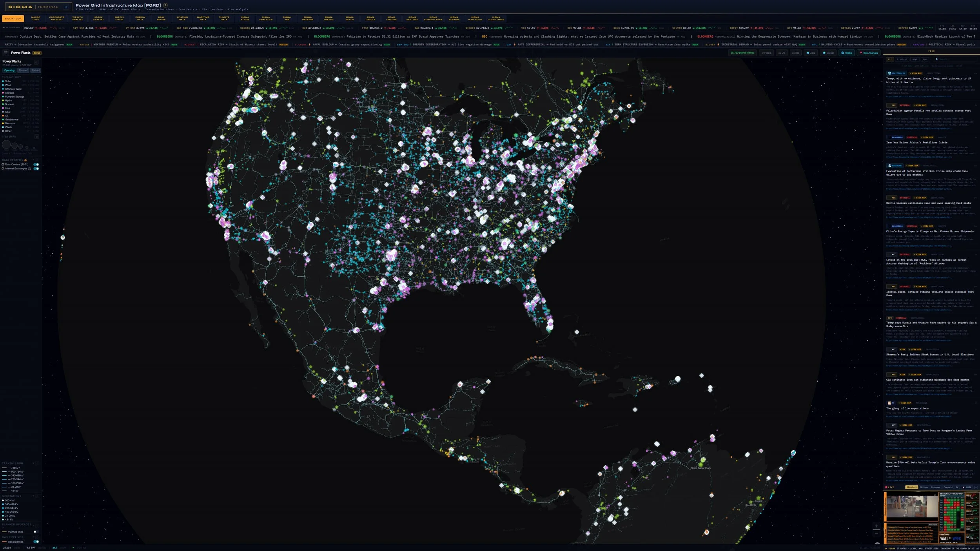Toggle the Data Centers layer switch
Image resolution: width=980 pixels, height=551 pixels.
(36, 165)
